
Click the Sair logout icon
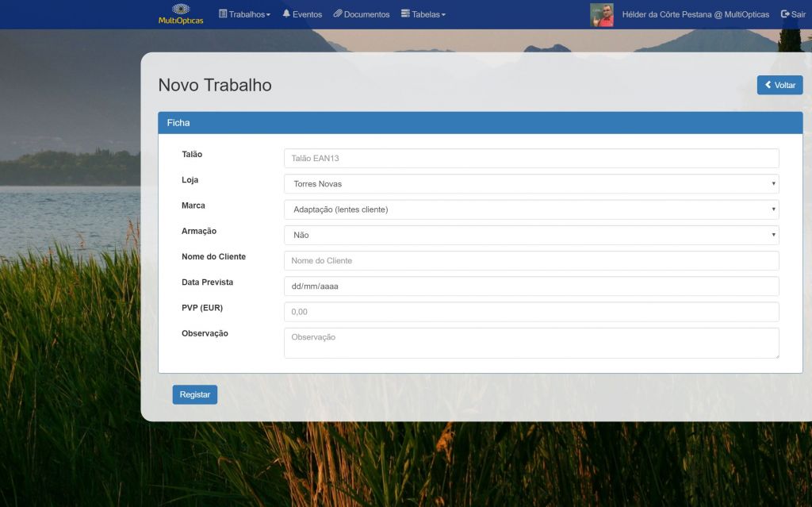(x=785, y=14)
